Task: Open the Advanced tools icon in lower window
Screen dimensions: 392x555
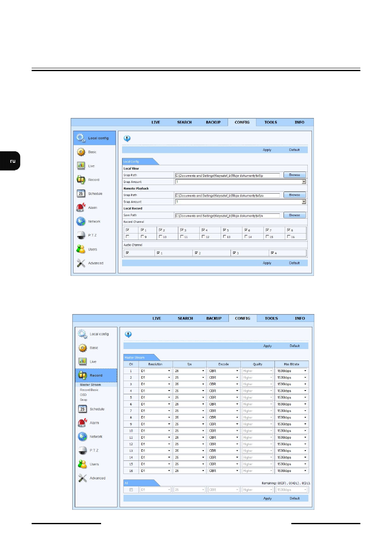Action: 83,478
